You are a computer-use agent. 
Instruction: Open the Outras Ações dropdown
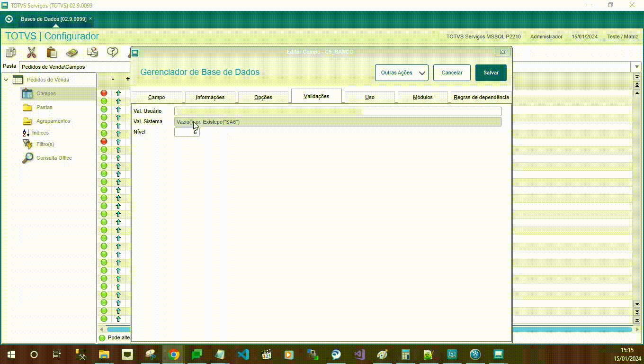[x=402, y=73]
